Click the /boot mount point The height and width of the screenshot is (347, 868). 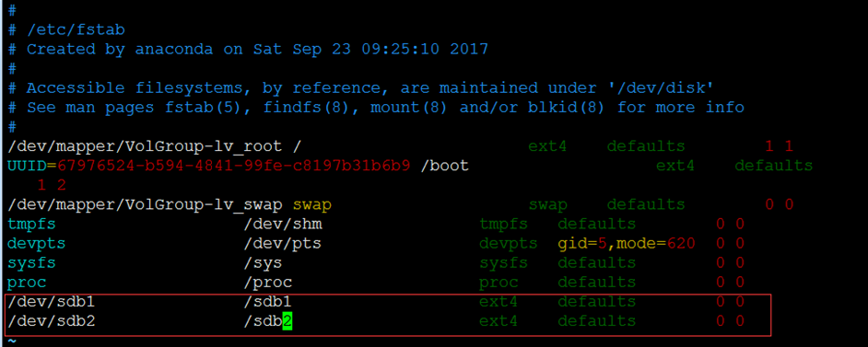pos(444,166)
